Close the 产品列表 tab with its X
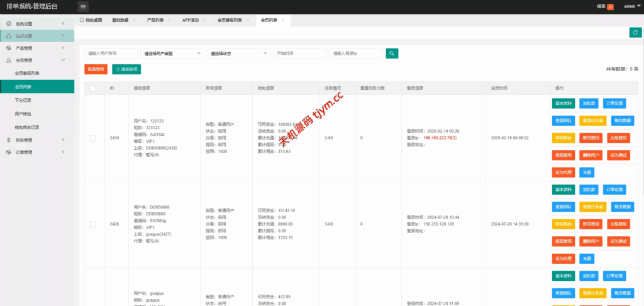 click(170, 20)
